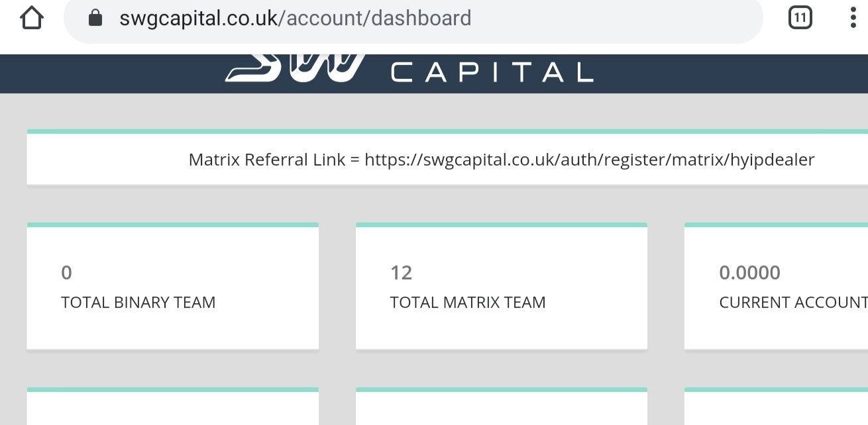Click the padlock site security icon
This screenshot has width=868, height=425.
(95, 18)
